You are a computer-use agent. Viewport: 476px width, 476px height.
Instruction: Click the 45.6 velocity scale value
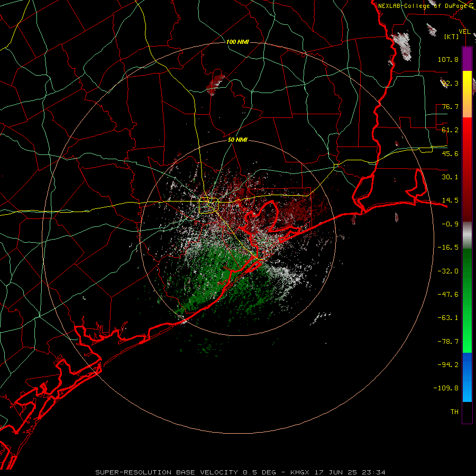tap(450, 153)
